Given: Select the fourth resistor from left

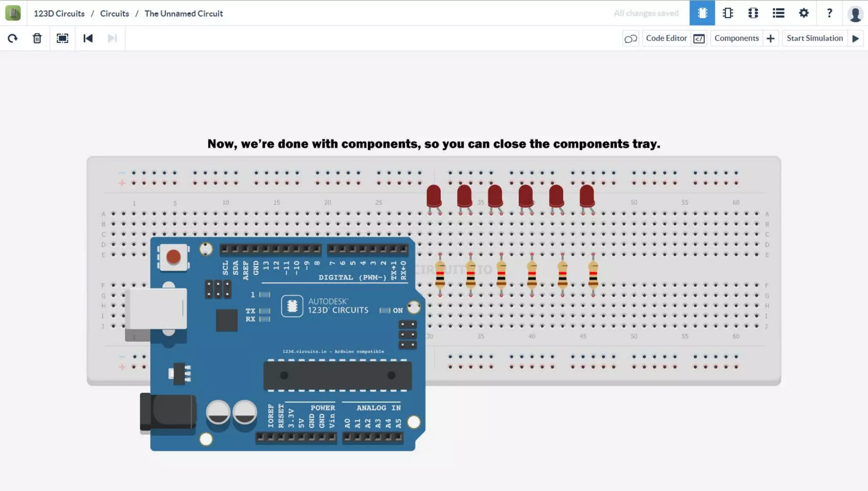Looking at the screenshot, I should click(532, 274).
